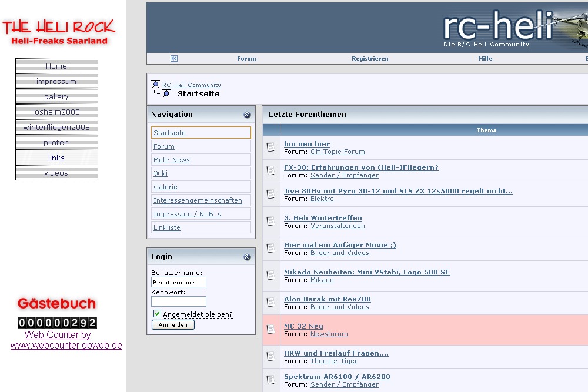Click the Thema column header
Image resolution: width=588 pixels, height=392 pixels.
[x=486, y=130]
